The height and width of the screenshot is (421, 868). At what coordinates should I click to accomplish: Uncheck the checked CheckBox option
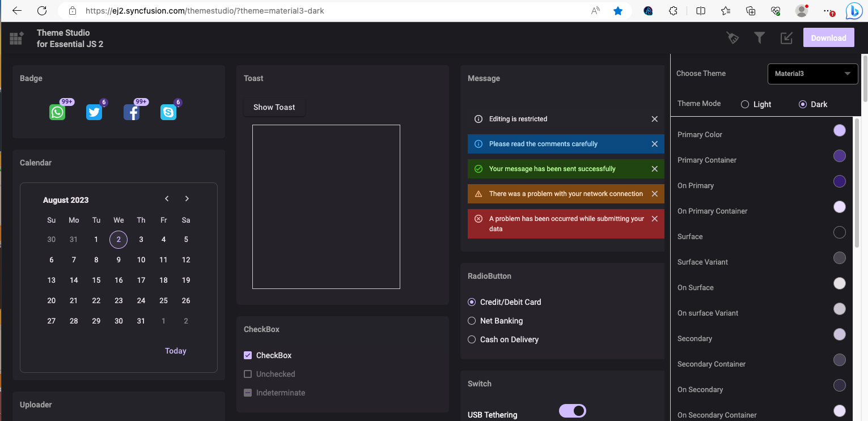point(248,355)
